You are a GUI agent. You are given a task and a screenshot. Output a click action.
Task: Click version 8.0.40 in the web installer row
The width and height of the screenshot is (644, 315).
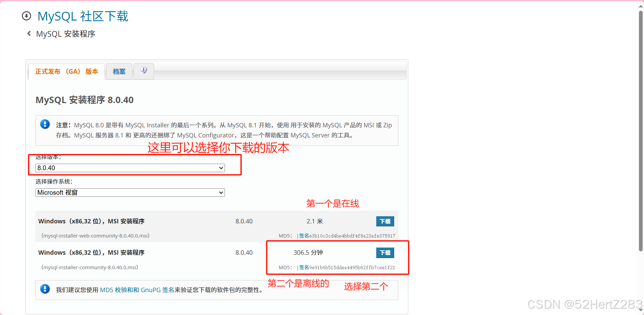pyautogui.click(x=244, y=221)
